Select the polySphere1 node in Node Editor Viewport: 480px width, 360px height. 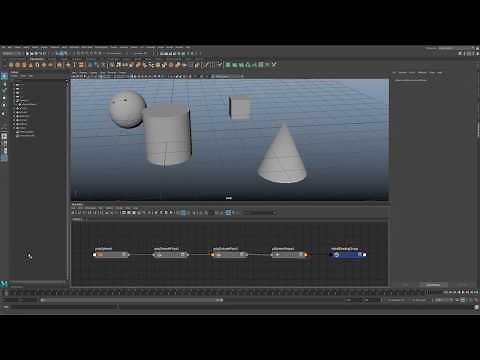click(x=111, y=254)
